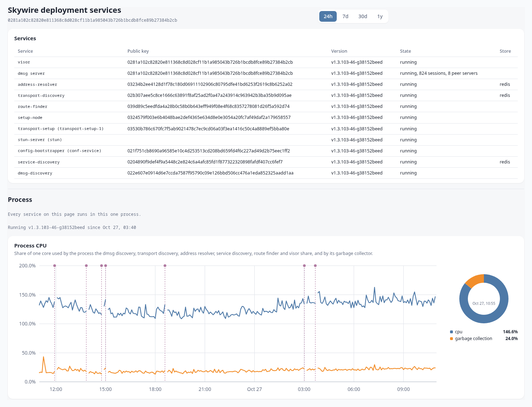Screen dimensions: 532x407
Task: Click the garbage collection legend label
Action: [474, 339]
